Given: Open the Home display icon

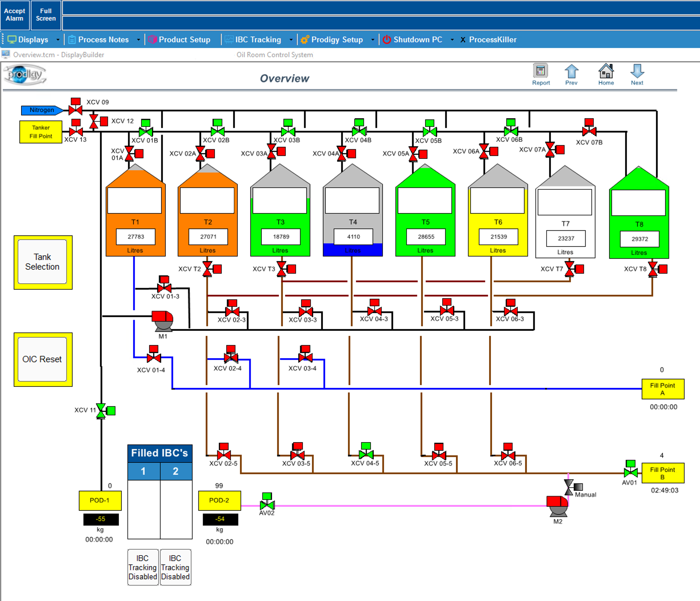Looking at the screenshot, I should 606,74.
